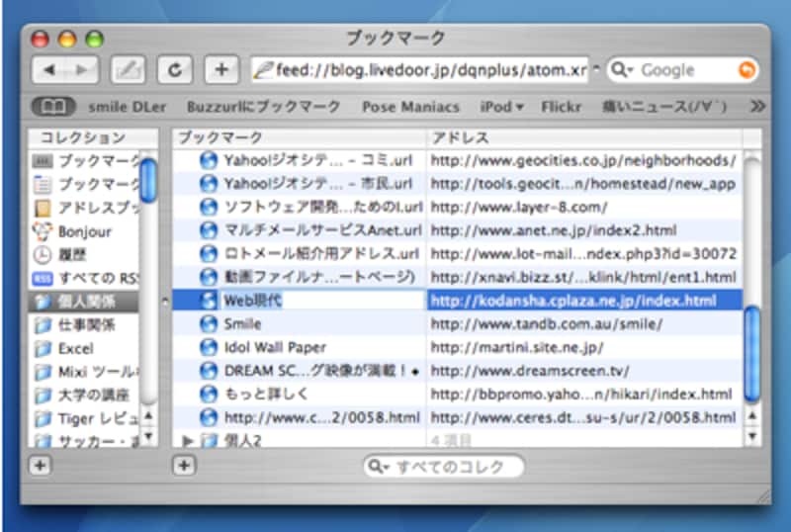Select すべての RSS collection

pyautogui.click(x=84, y=278)
